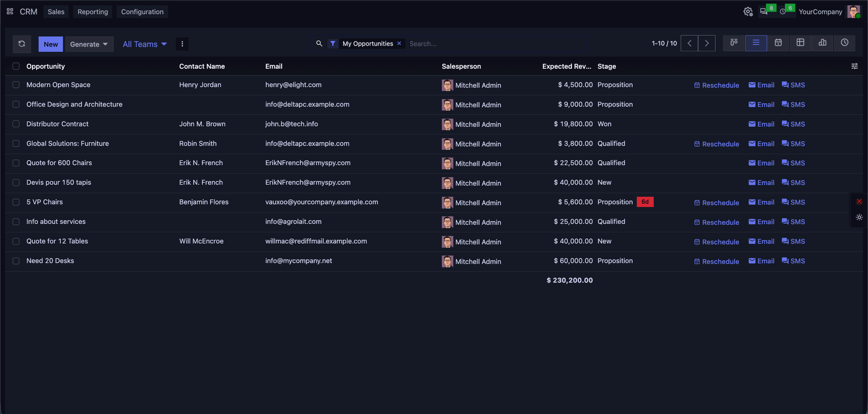The height and width of the screenshot is (414, 868).
Task: Open the All Teams dropdown
Action: pyautogui.click(x=145, y=44)
